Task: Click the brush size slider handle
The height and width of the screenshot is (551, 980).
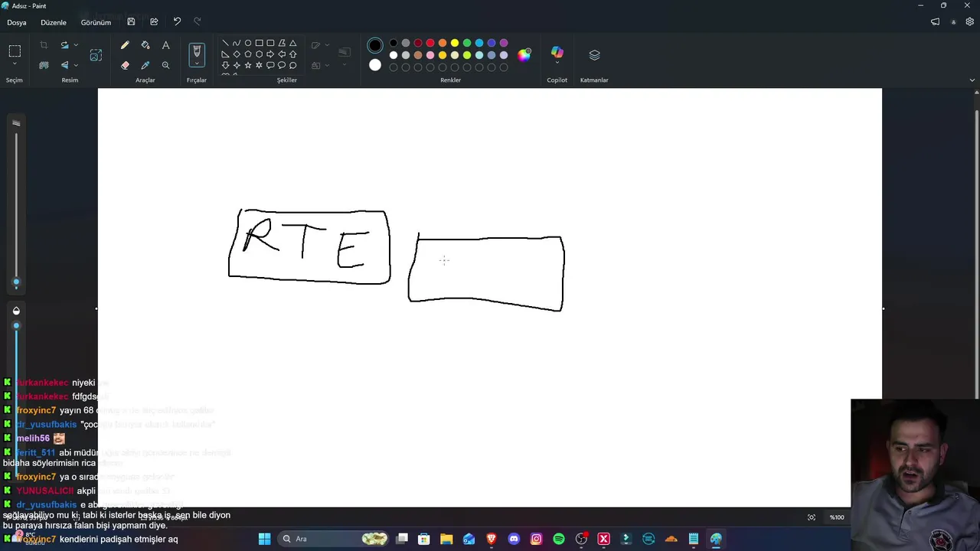Action: pos(16,282)
